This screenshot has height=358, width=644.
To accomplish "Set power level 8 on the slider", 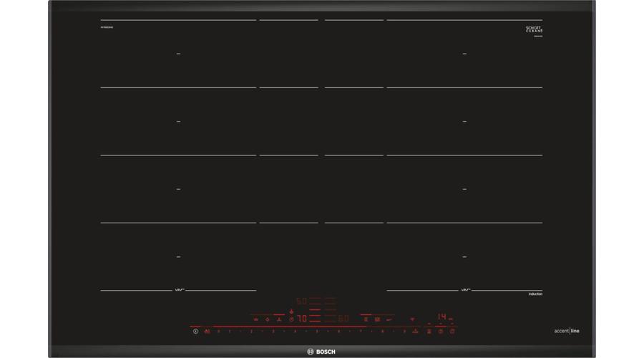I will [x=382, y=332].
